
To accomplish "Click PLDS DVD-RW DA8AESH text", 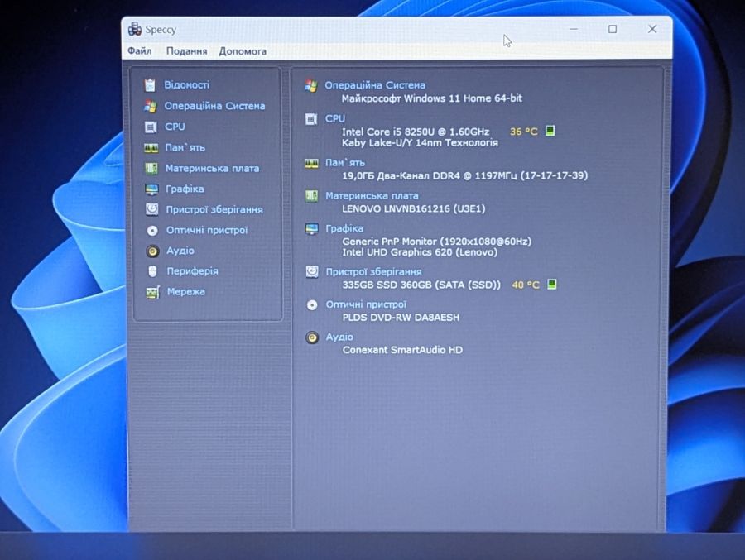I will [401, 318].
